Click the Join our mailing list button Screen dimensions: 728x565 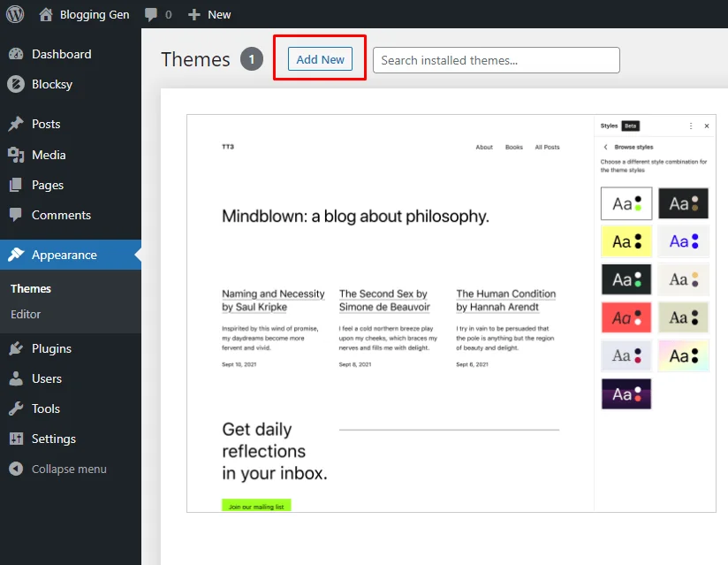[x=256, y=506]
